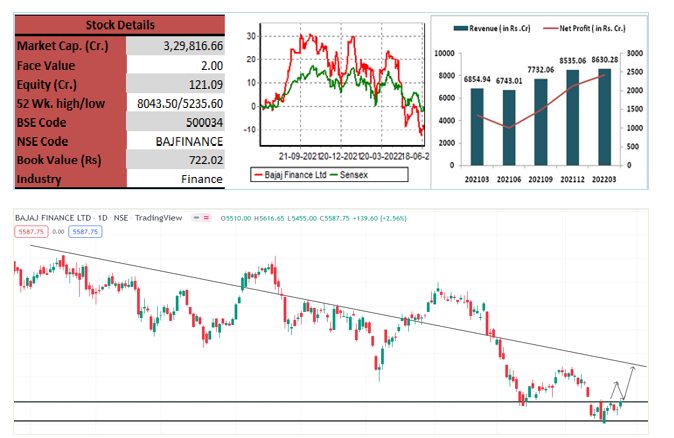The height and width of the screenshot is (438, 674).
Task: Click the Net Profit (in Rs. Cr.) legend entry
Action: 585,28
